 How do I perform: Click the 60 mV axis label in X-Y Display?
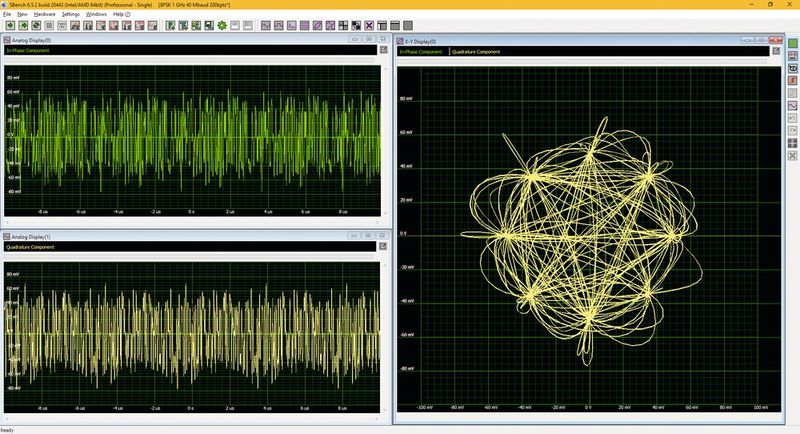point(406,132)
